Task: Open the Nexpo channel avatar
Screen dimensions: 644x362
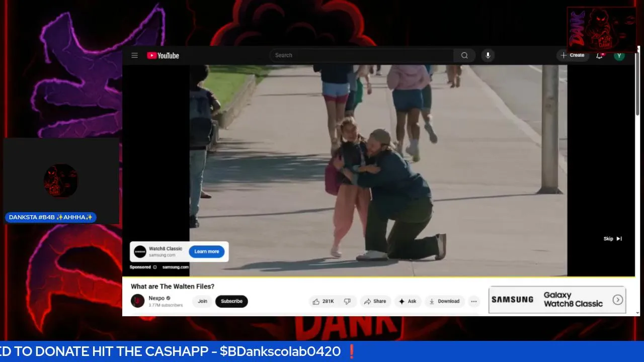Action: 137,301
